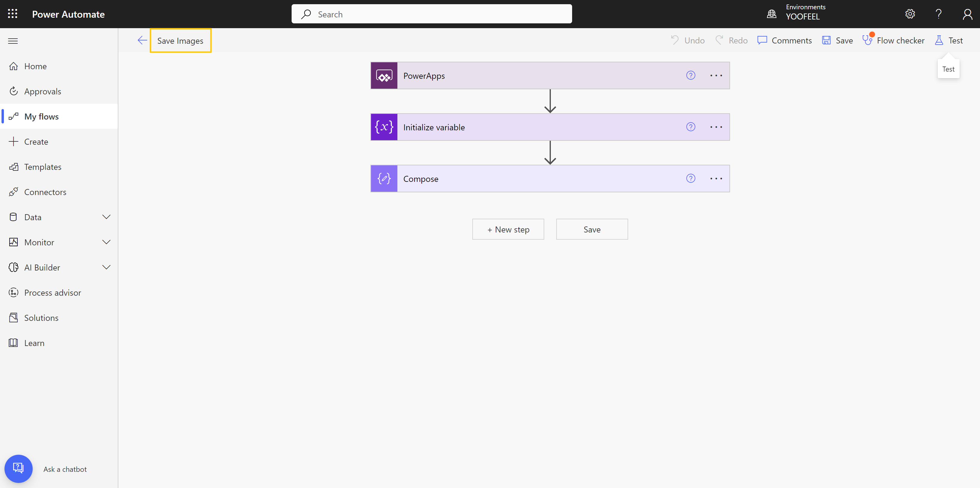This screenshot has width=980, height=488.
Task: Click Undo in the command bar
Action: coord(687,40)
